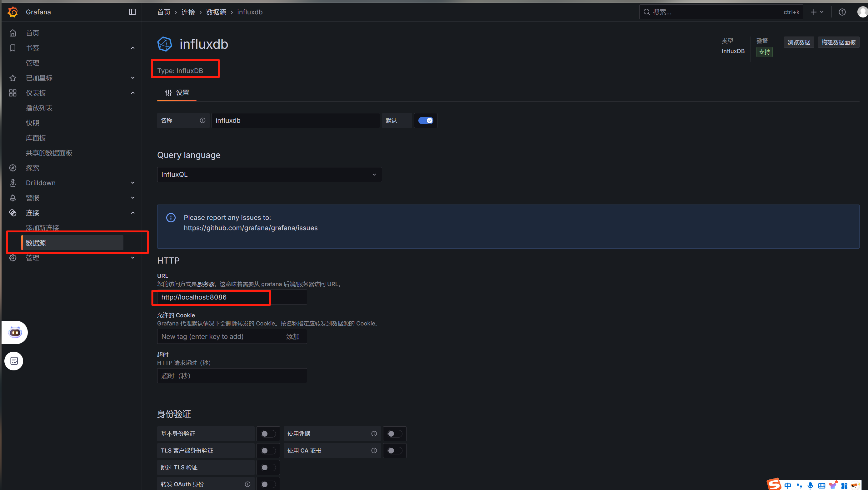Click the connections plug icon
Viewport: 868px width, 490px height.
13,213
